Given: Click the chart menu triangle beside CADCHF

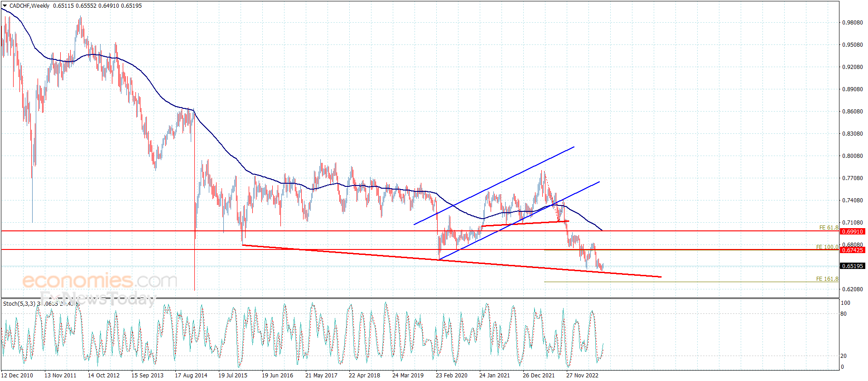Looking at the screenshot, I should [5, 6].
